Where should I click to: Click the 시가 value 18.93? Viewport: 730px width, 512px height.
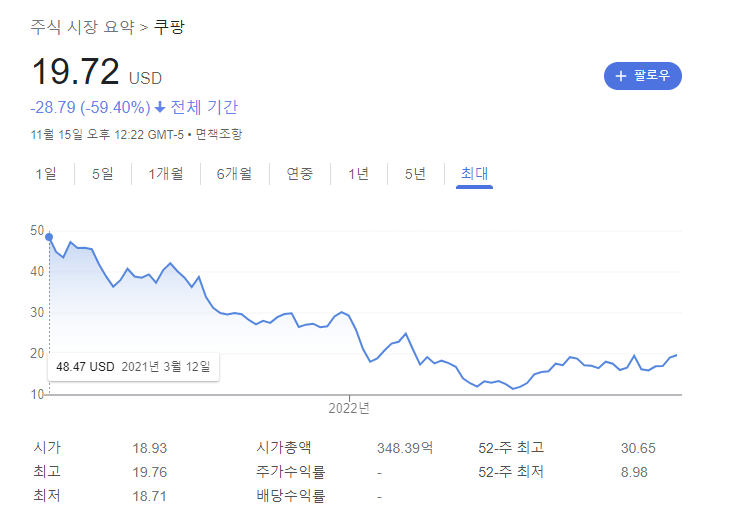pos(149,448)
